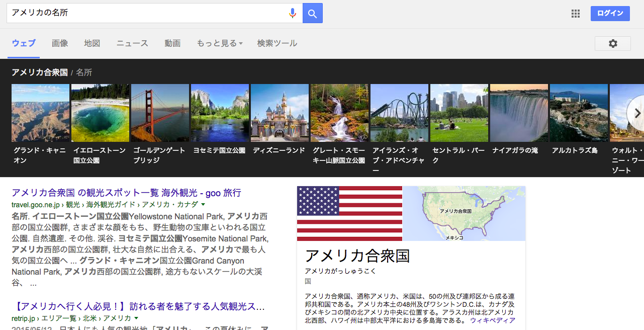Image resolution: width=644 pixels, height=330 pixels.
Task: Expand the travel.goo.ne.jp result dropdown arrow
Action: (203, 205)
